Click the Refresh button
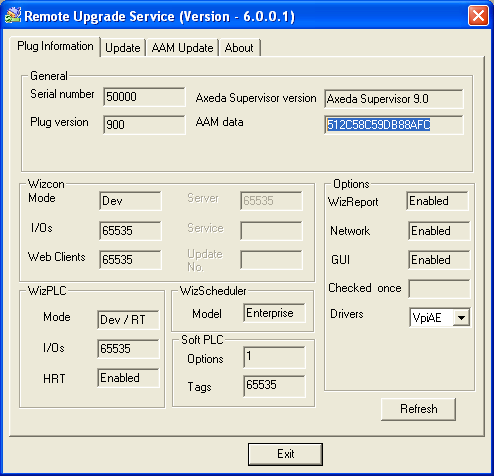 [x=418, y=409]
